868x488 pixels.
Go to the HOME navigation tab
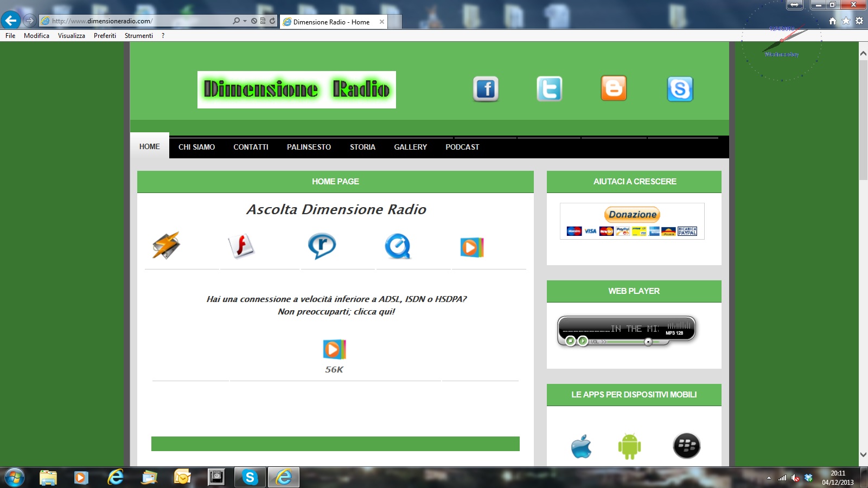tap(150, 146)
